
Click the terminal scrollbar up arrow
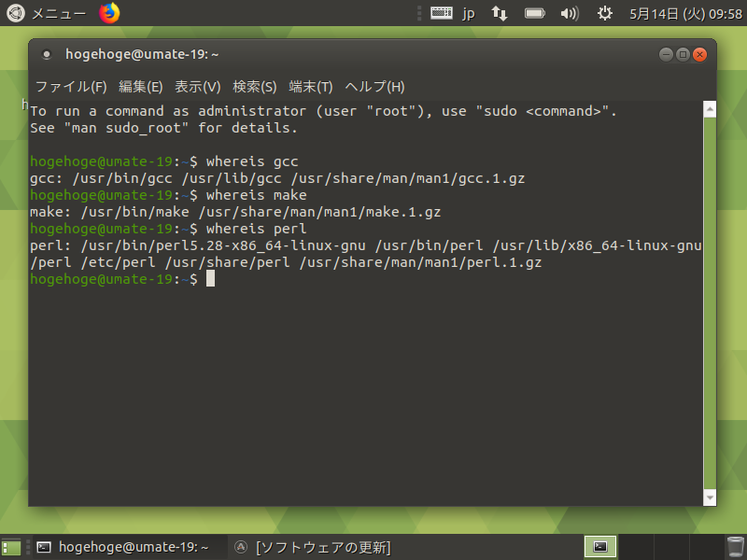[710, 109]
